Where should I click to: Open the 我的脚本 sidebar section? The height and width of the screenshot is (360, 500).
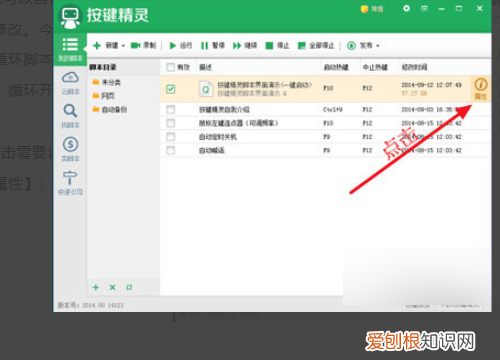70,49
